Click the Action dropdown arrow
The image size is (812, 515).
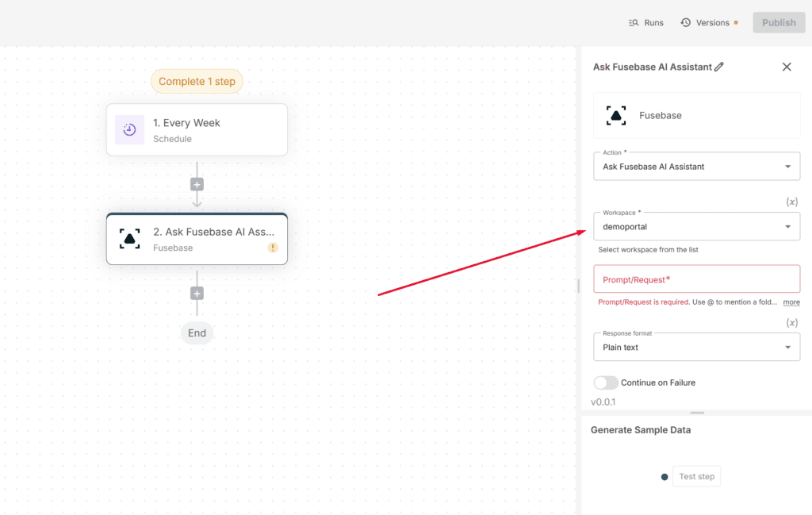(x=787, y=167)
